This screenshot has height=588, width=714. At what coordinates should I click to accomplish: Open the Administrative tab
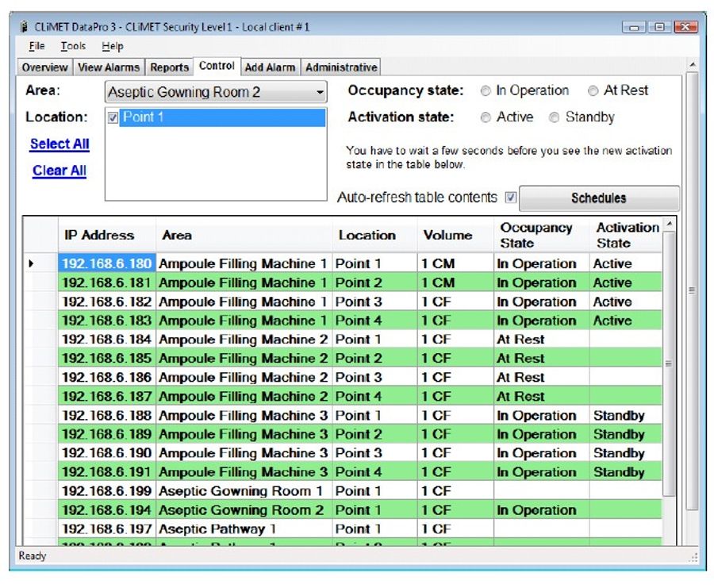point(341,67)
